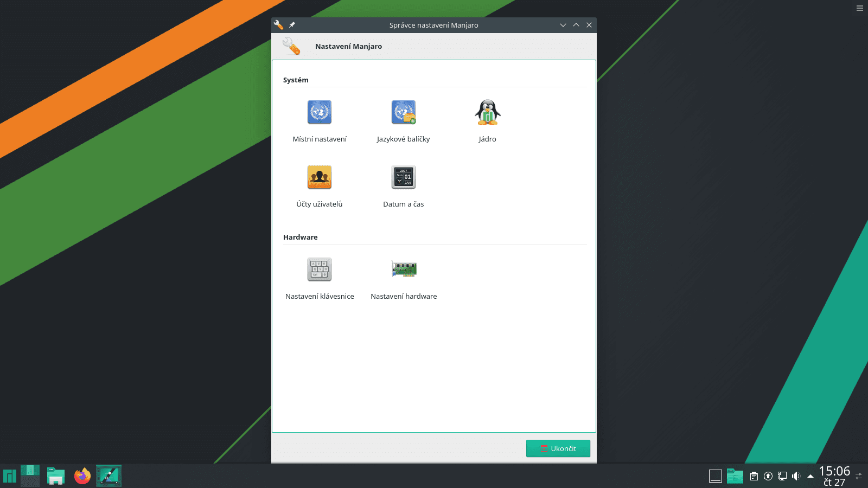Switch to the lower virtual desktop in pager

coord(30,481)
